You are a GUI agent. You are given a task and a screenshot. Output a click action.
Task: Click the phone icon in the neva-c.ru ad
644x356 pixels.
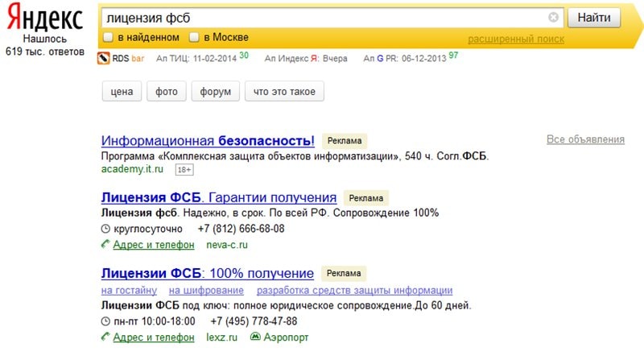click(105, 244)
